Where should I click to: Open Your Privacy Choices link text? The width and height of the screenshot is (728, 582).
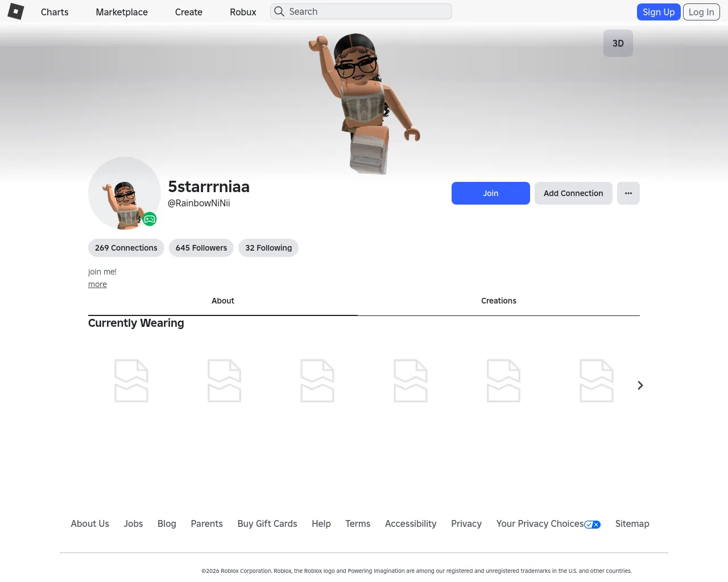click(540, 524)
